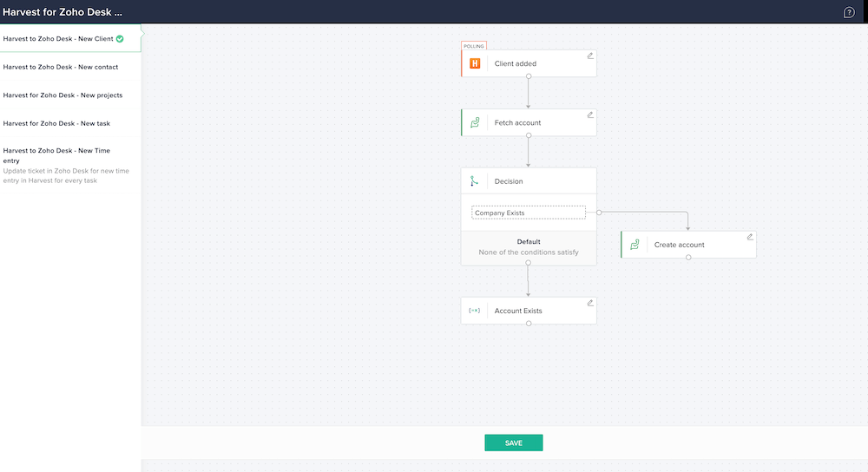Click the output connector under Fetch account
The image size is (868, 472).
point(529,135)
